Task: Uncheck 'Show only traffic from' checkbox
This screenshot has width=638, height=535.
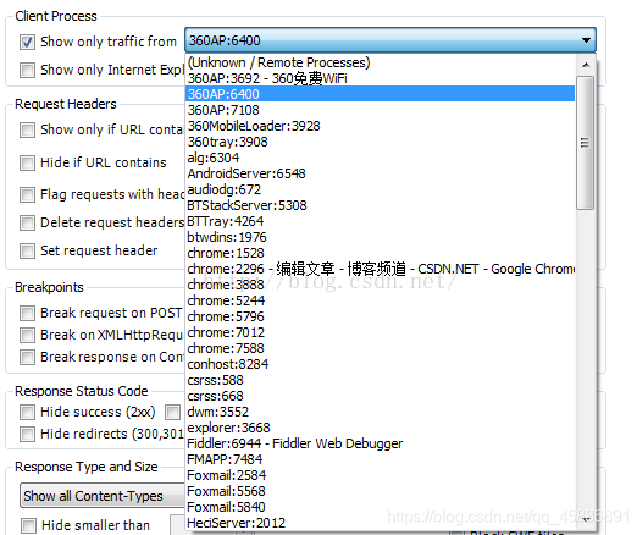Action: 27,42
